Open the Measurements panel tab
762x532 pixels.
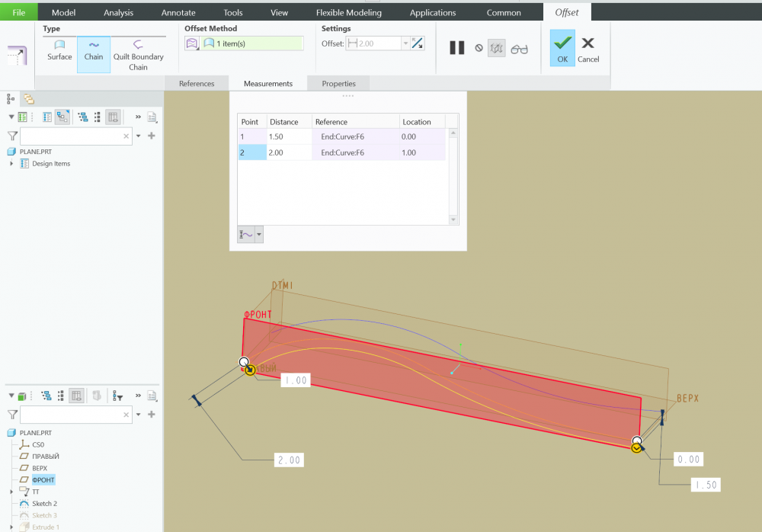click(267, 83)
